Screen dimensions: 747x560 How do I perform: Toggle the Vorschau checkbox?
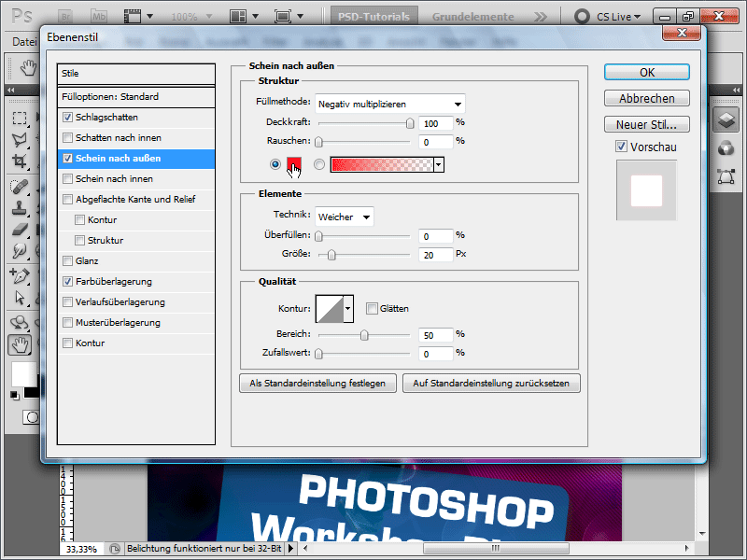click(x=621, y=147)
